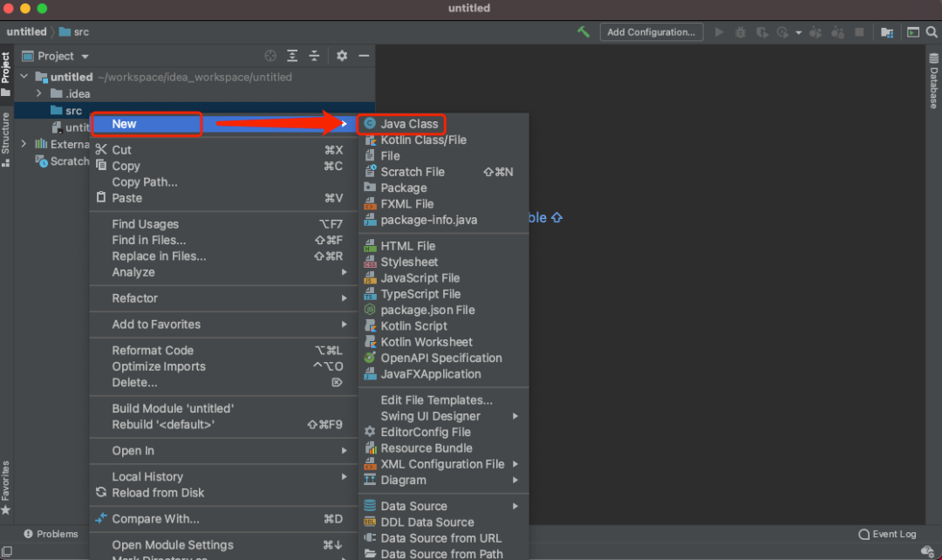Select Java Class in New submenu
The image size is (942, 560).
tap(443, 124)
